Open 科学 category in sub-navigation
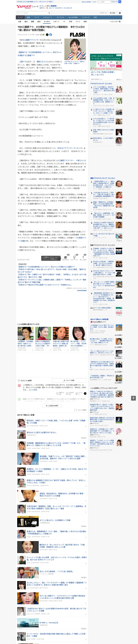Screen dimensions: 138x644 point(71,22)
